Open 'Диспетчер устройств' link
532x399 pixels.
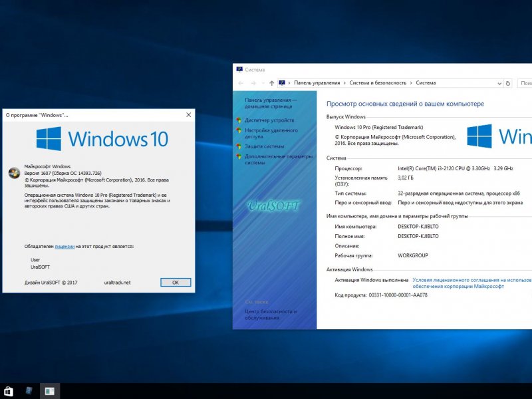(269, 120)
